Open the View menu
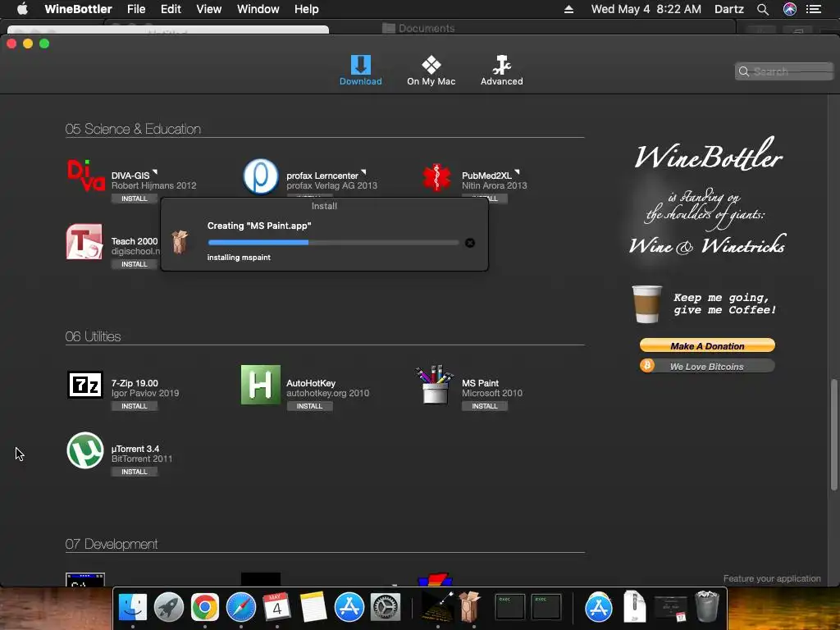The image size is (840, 630). click(x=209, y=9)
